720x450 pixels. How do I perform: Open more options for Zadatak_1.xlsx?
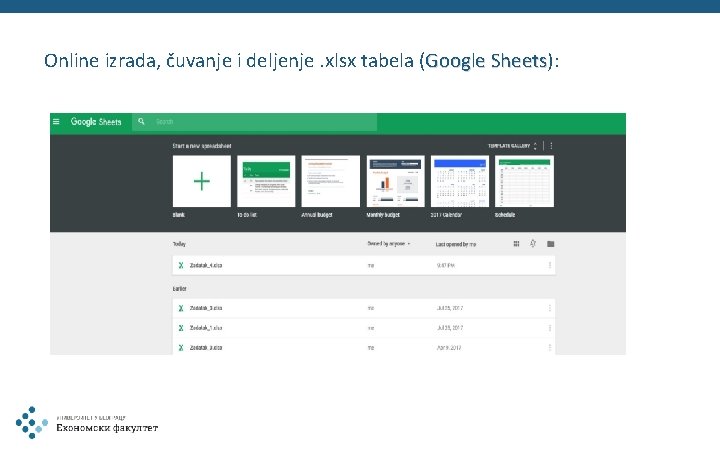pos(550,328)
